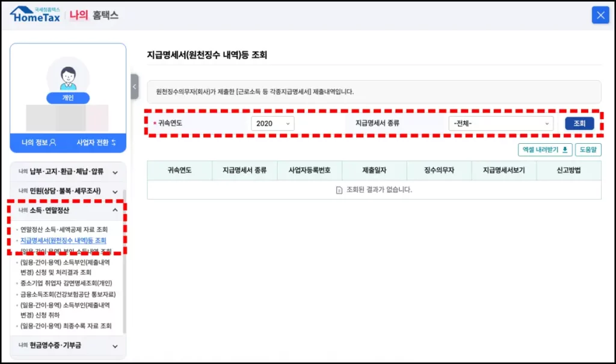Click the 도움말 help button
Image resolution: width=616 pixels, height=364 pixels.
pos(588,150)
